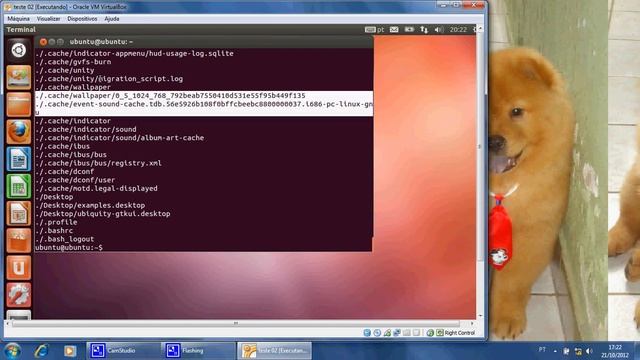Minimize the Ubuntu terminal window
Viewport: 640px width, 360px height.
click(x=52, y=42)
